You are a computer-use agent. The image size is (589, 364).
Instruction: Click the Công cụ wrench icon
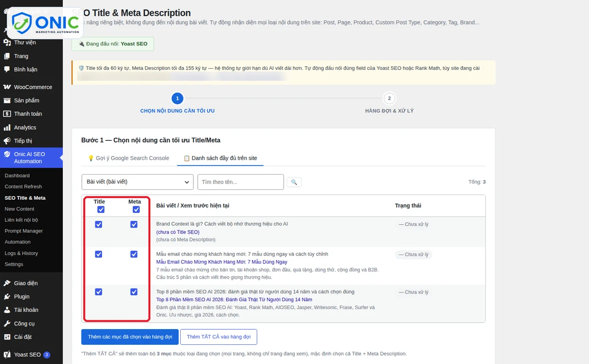click(x=7, y=324)
